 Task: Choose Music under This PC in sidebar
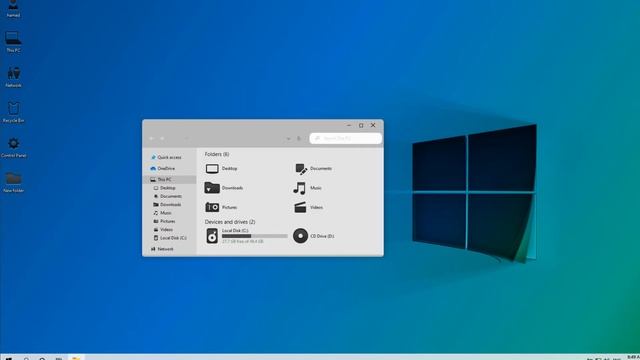click(x=162, y=213)
